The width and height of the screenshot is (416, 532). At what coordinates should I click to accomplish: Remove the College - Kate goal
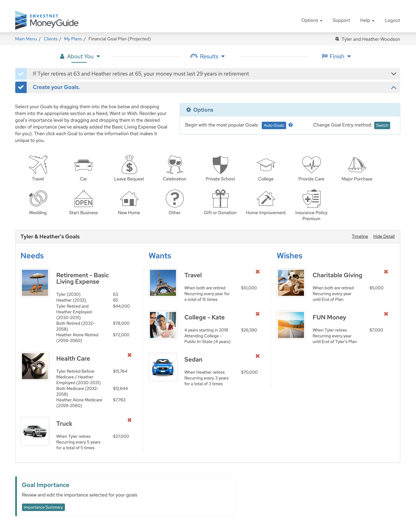pos(257,314)
